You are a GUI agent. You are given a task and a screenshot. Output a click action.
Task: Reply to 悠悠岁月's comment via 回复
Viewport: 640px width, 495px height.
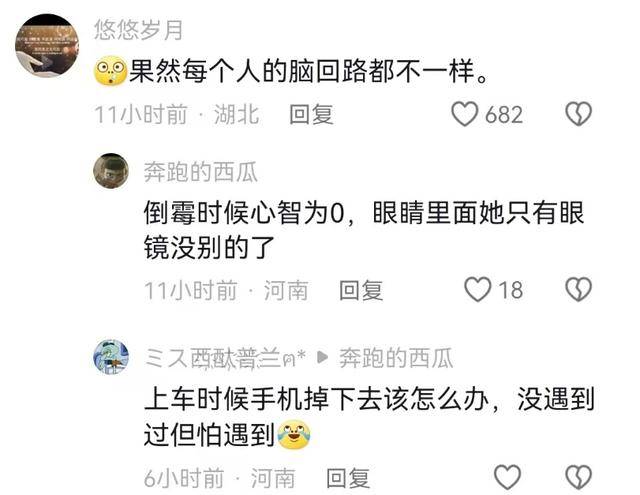click(x=311, y=114)
